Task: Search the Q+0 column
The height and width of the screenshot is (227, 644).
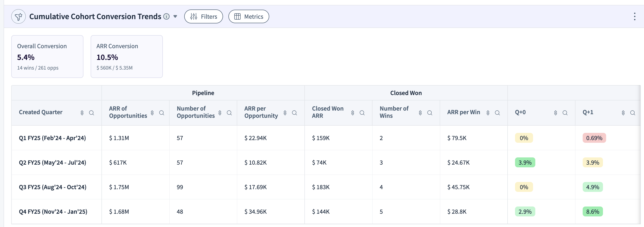Action: point(565,113)
